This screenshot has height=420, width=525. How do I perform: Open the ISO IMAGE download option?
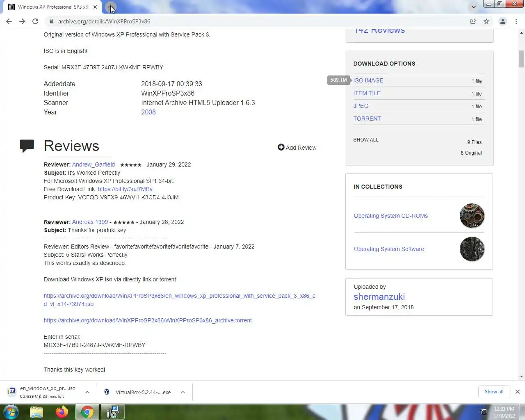click(x=368, y=80)
